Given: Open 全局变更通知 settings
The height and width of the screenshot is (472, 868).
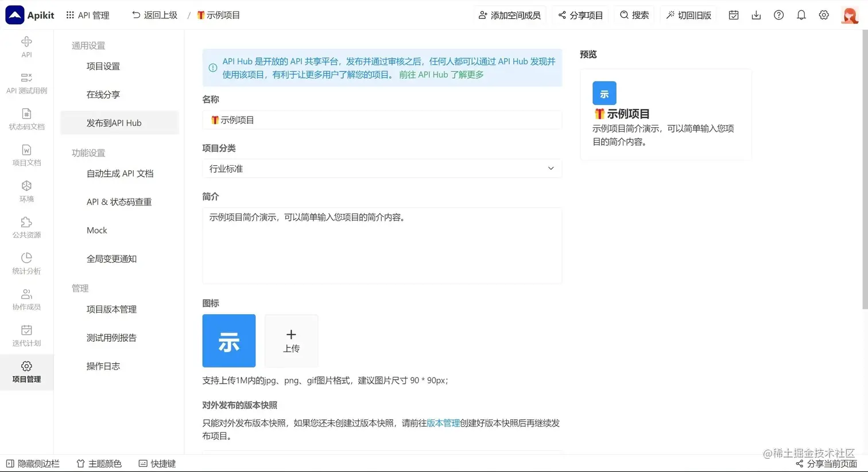Looking at the screenshot, I should (x=111, y=259).
